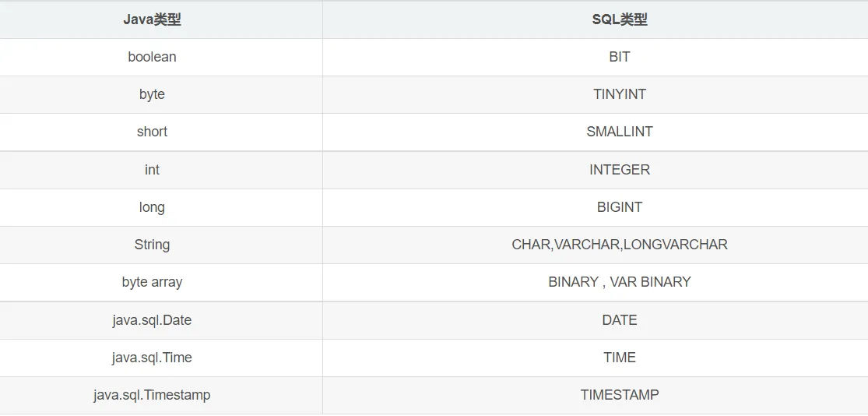This screenshot has height=416, width=868.
Task: Click the long Java type cell
Action: [152, 207]
